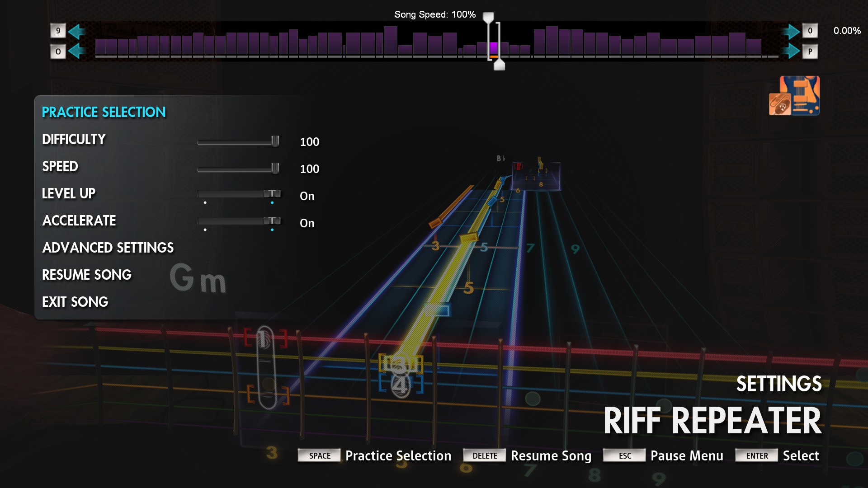Click the Accelerate On value
Image resolution: width=868 pixels, height=488 pixels.
coord(307,223)
